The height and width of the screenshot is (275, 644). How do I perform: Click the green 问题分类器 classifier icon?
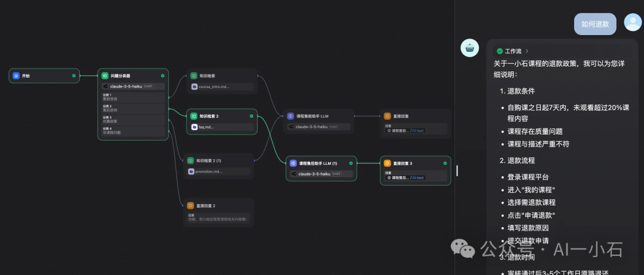click(x=105, y=76)
